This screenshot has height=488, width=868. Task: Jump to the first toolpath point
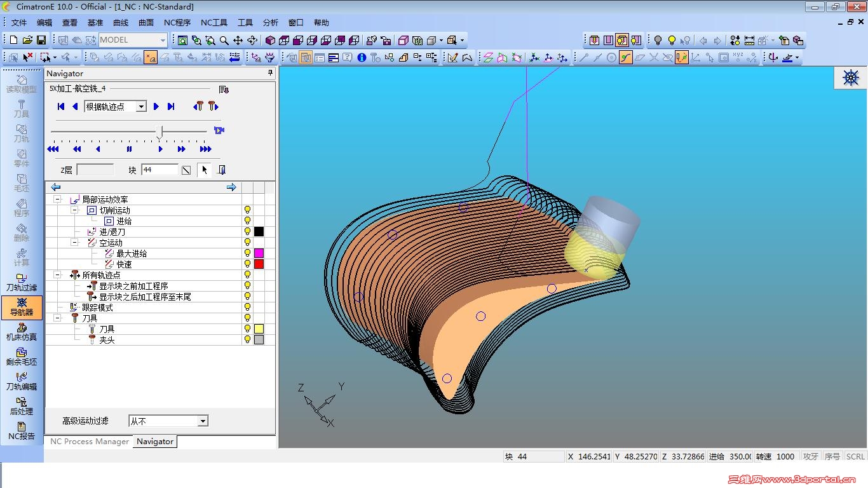pyautogui.click(x=61, y=107)
